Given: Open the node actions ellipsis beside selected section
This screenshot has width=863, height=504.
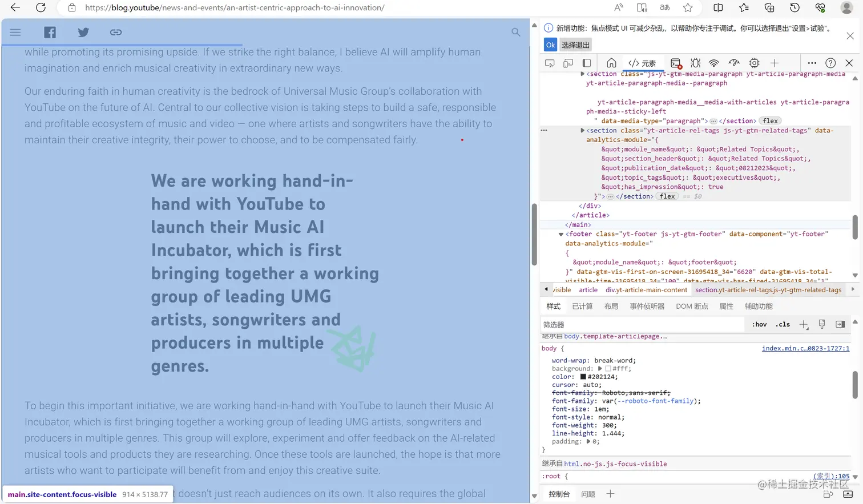Looking at the screenshot, I should [544, 130].
